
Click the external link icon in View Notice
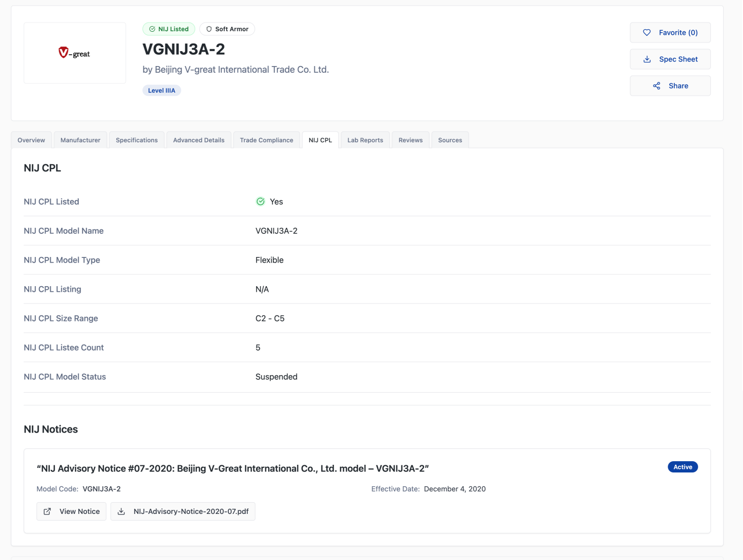(x=47, y=511)
